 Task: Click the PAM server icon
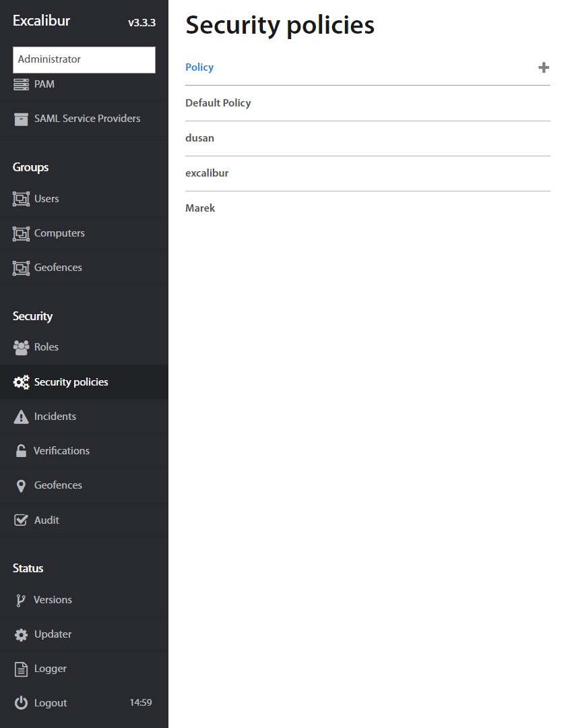tap(21, 84)
